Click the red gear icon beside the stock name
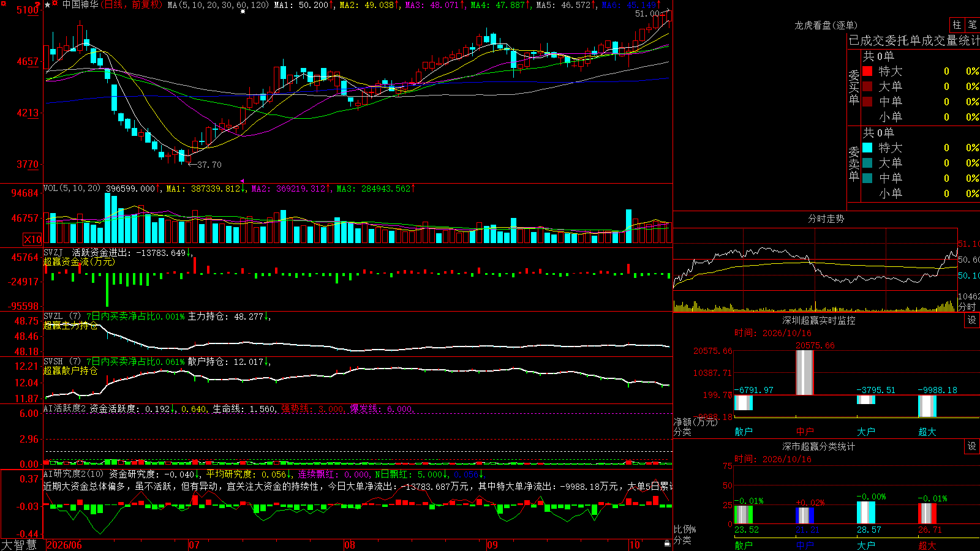Image resolution: width=980 pixels, height=551 pixels. (56, 4)
